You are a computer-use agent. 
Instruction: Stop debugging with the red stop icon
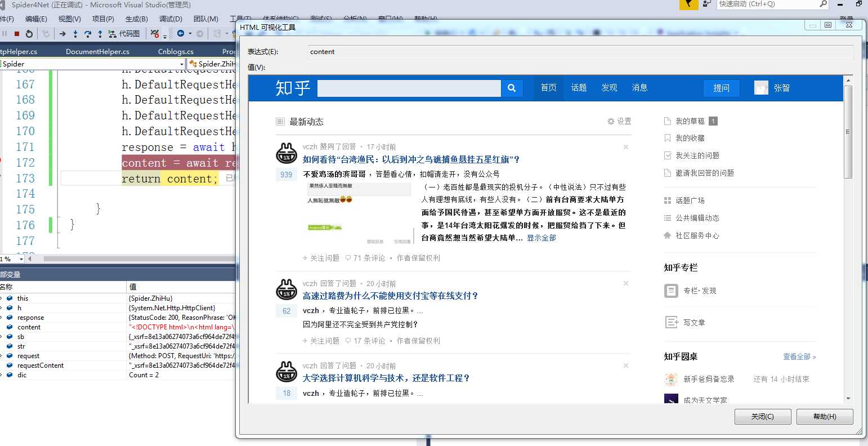pyautogui.click(x=17, y=34)
